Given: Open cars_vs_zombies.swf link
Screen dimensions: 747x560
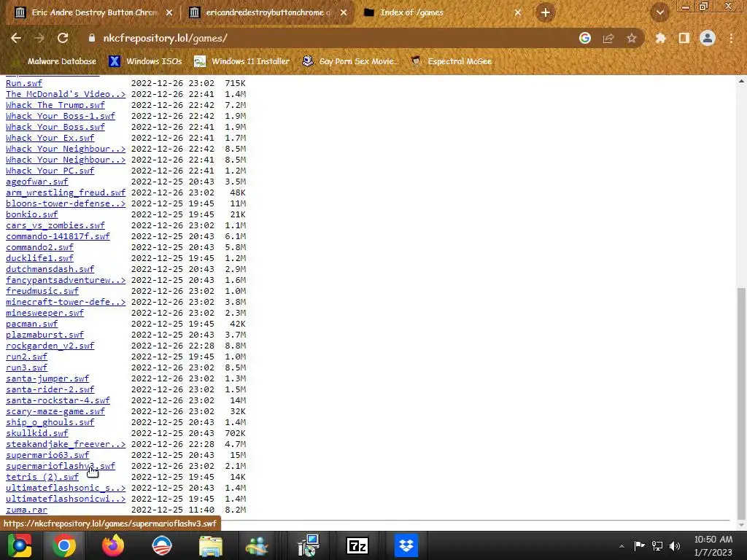Looking at the screenshot, I should [x=55, y=226].
